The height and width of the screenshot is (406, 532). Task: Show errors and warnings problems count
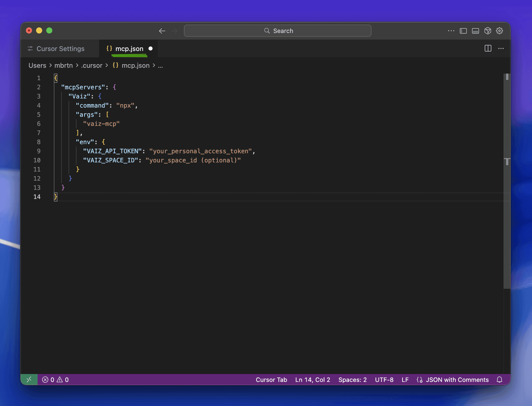click(x=55, y=380)
